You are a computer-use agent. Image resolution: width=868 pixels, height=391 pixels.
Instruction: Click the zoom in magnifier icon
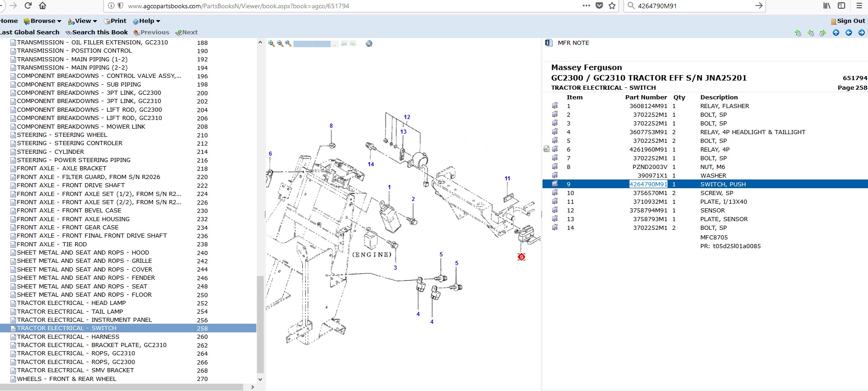pyautogui.click(x=271, y=43)
